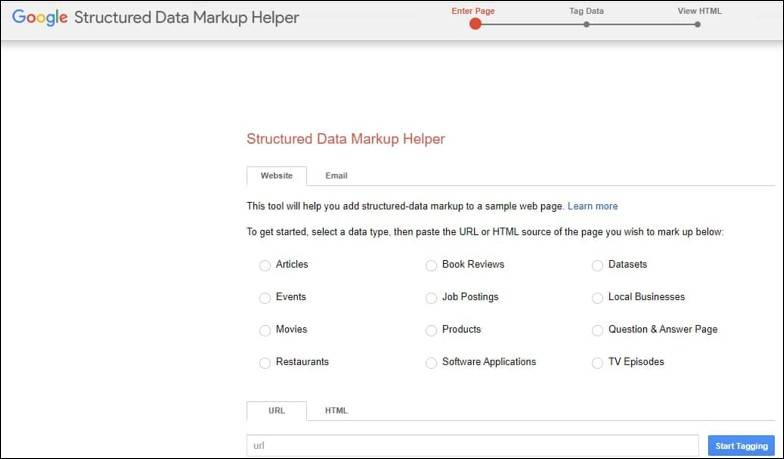Select Local Businesses radio option
784x459 pixels.
(x=597, y=298)
